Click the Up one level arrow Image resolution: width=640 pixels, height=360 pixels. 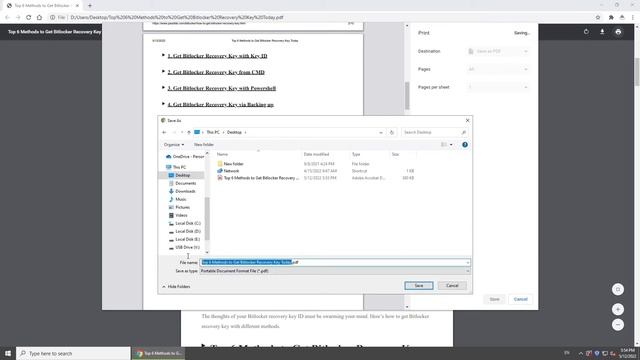[x=189, y=132]
